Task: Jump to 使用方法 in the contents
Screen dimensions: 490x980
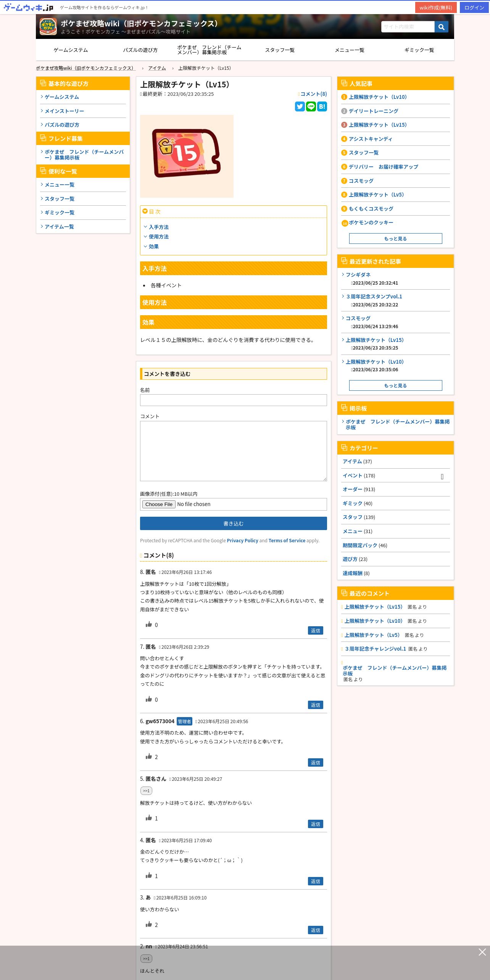Action: [x=158, y=237]
